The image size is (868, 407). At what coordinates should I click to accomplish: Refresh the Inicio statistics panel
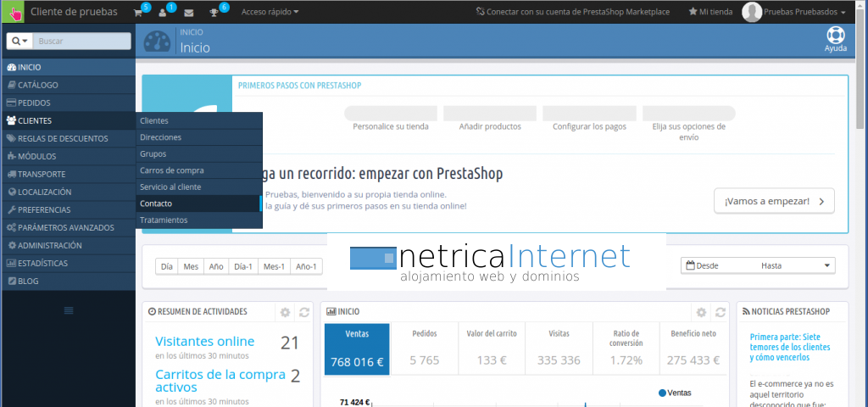720,312
